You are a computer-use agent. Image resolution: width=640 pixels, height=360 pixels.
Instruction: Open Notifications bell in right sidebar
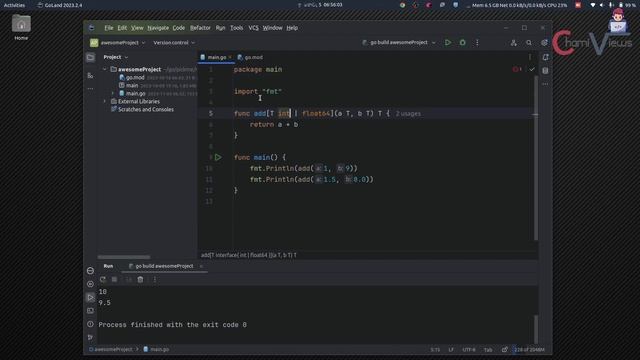coord(545,57)
